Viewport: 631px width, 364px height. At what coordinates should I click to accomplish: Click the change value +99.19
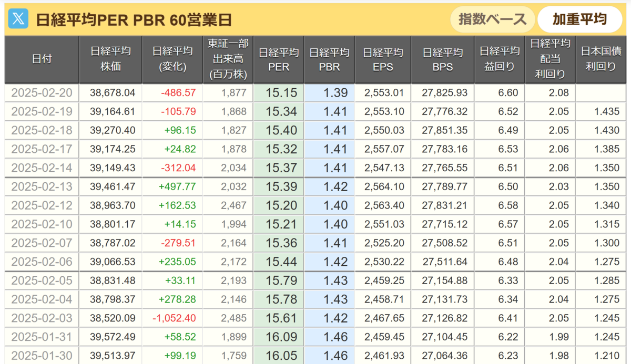[180, 356]
